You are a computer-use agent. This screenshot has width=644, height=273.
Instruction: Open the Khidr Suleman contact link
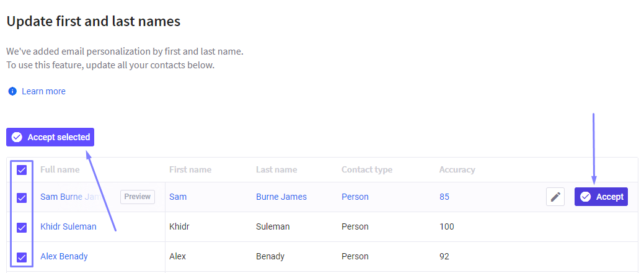(x=68, y=226)
